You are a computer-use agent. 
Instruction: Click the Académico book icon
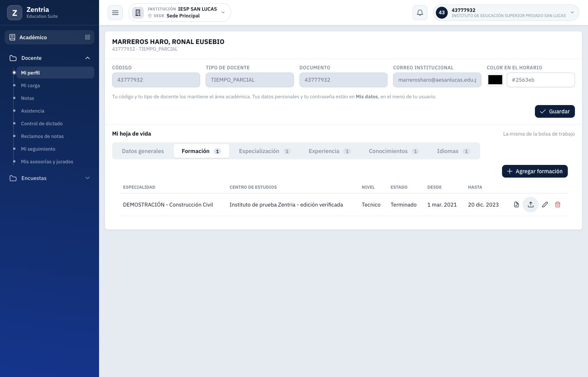point(12,37)
